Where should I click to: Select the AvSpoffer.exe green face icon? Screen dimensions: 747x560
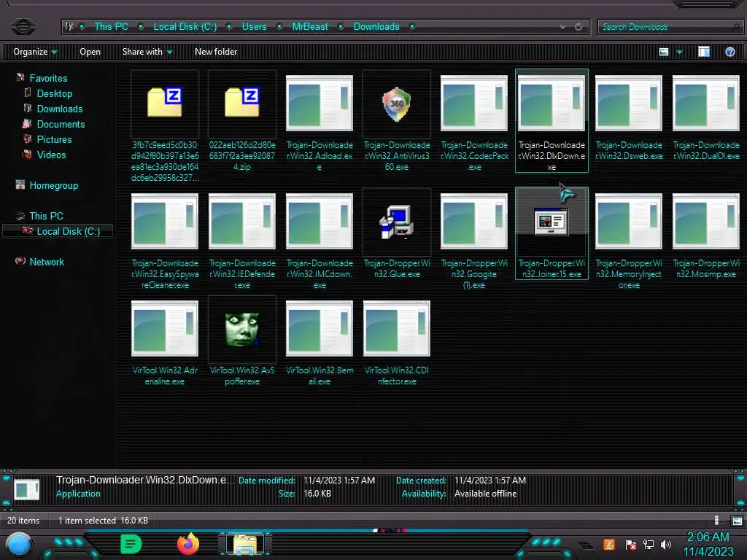pos(242,329)
